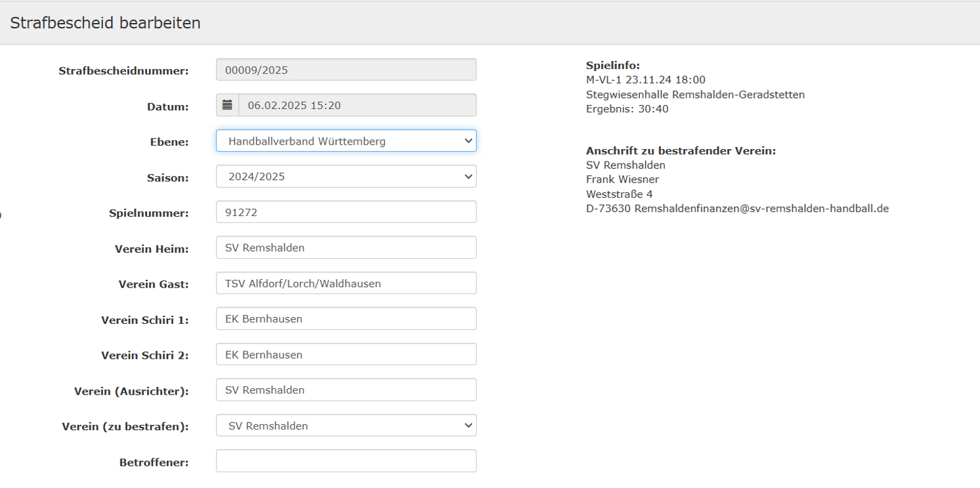
Task: Click the sv-remshalden-handball.de email address text
Action: (761, 209)
